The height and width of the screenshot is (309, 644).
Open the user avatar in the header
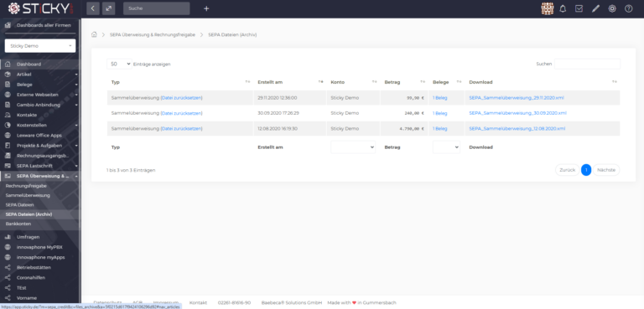pyautogui.click(x=547, y=8)
